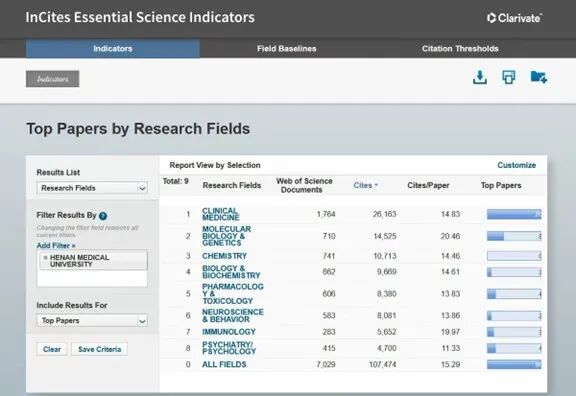This screenshot has width=576, height=396.
Task: Open the All Fields row link
Action: pos(224,364)
